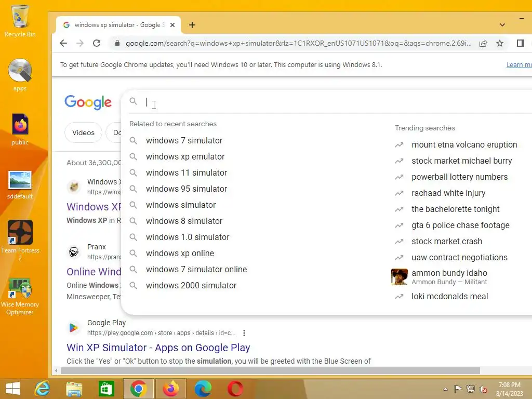Open Windows Store from taskbar
This screenshot has width=532, height=399.
[x=106, y=389]
